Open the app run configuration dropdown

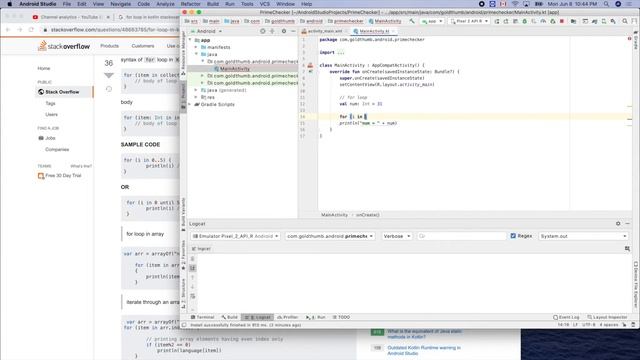(x=432, y=21)
